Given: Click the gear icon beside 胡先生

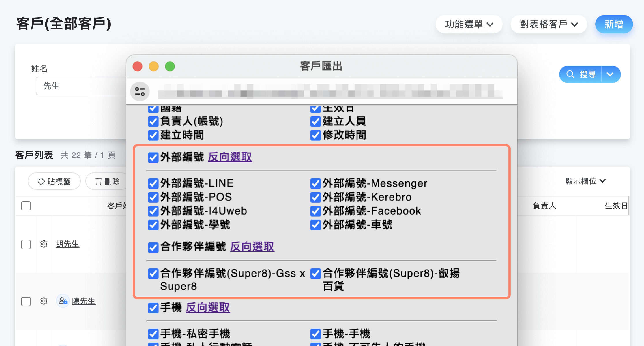Looking at the screenshot, I should 44,244.
